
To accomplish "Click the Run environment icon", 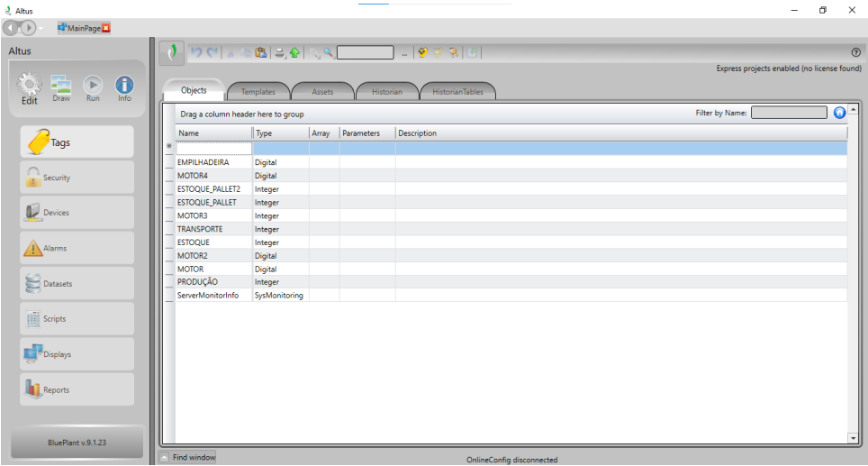I will coord(93,87).
